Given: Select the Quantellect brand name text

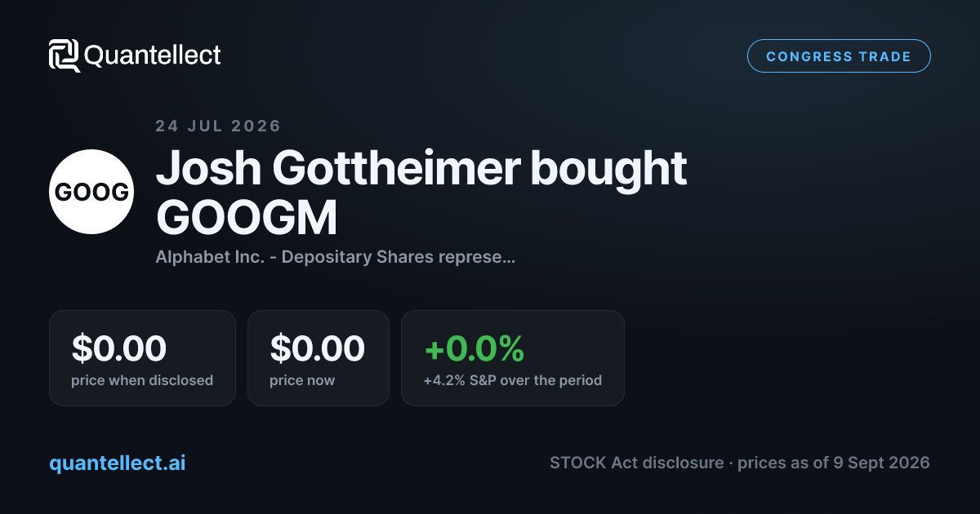Looking at the screenshot, I should 153,55.
